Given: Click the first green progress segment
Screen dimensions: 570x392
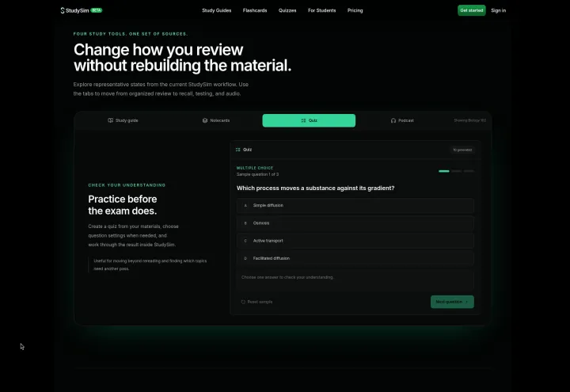Looking at the screenshot, I should 444,171.
